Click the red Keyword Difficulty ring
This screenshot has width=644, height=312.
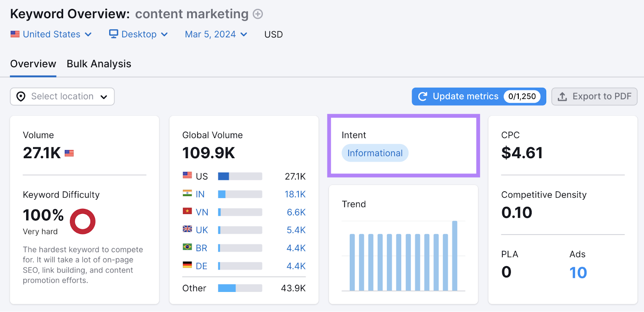tap(83, 221)
